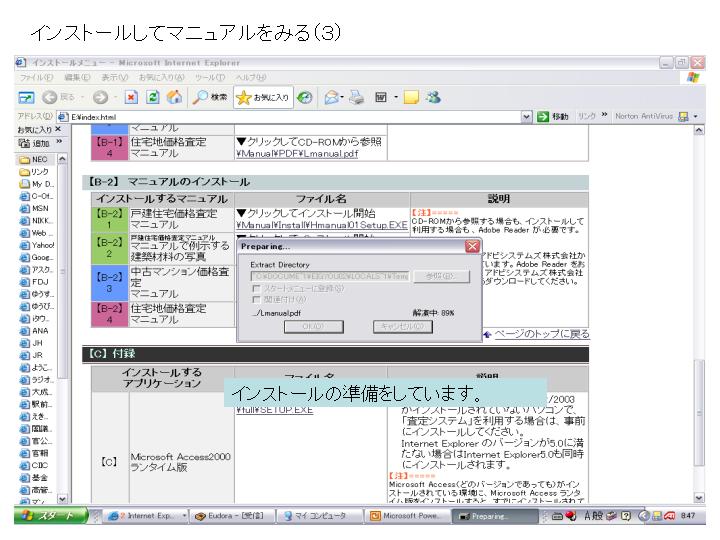The width and height of the screenshot is (720, 540).
Task: Expand favorites panel chevron next to 追加
Action: pyautogui.click(x=59, y=142)
